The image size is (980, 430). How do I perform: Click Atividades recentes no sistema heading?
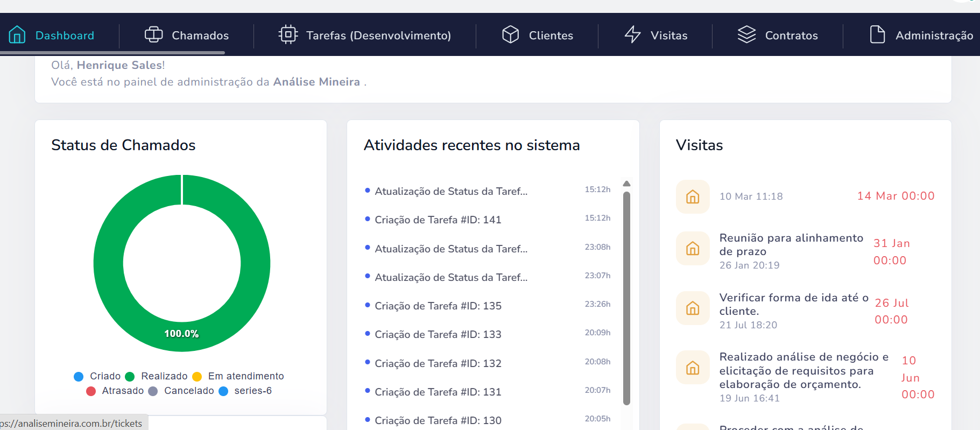[x=472, y=145]
